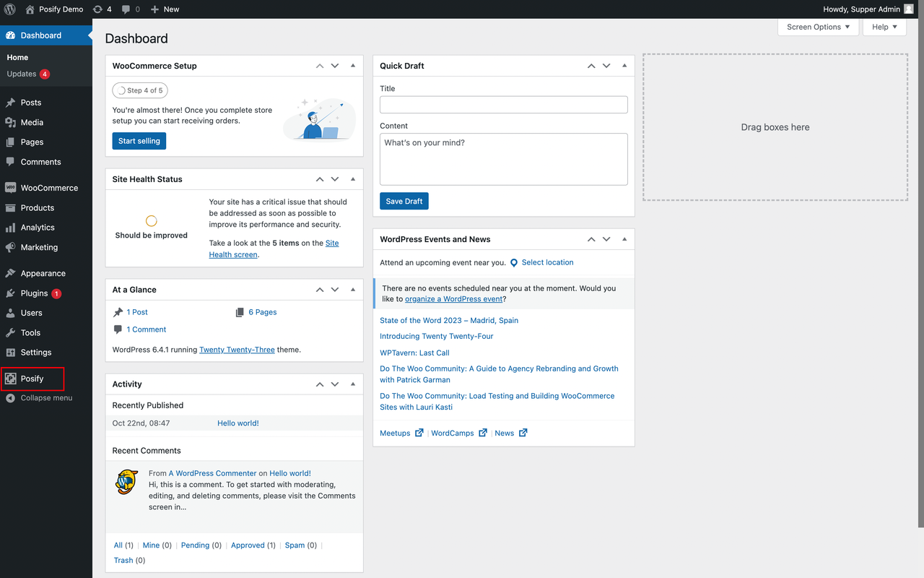Screen dimensions: 924x578
Task: Open WooCommerce menu label
Action: tap(49, 188)
